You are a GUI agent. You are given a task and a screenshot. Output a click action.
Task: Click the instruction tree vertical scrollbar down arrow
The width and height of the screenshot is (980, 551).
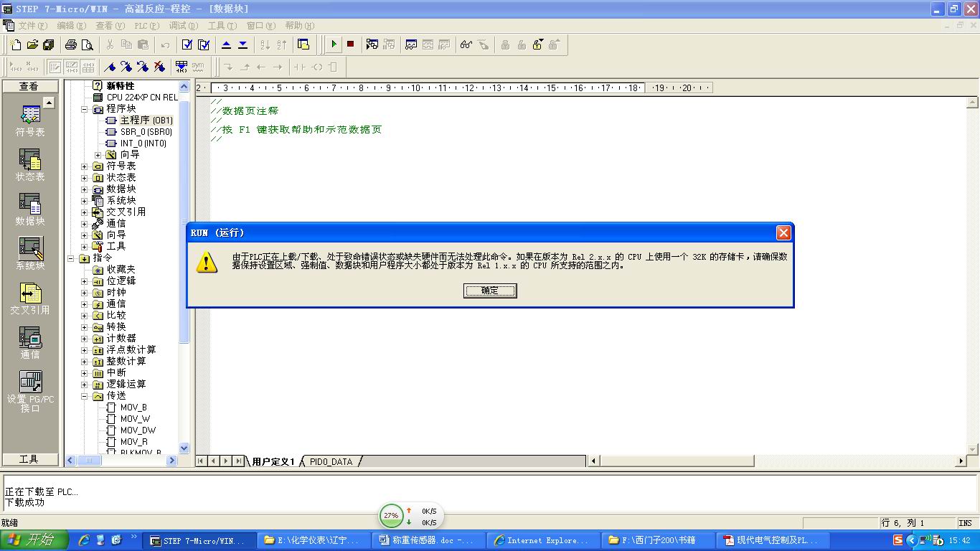pos(184,448)
